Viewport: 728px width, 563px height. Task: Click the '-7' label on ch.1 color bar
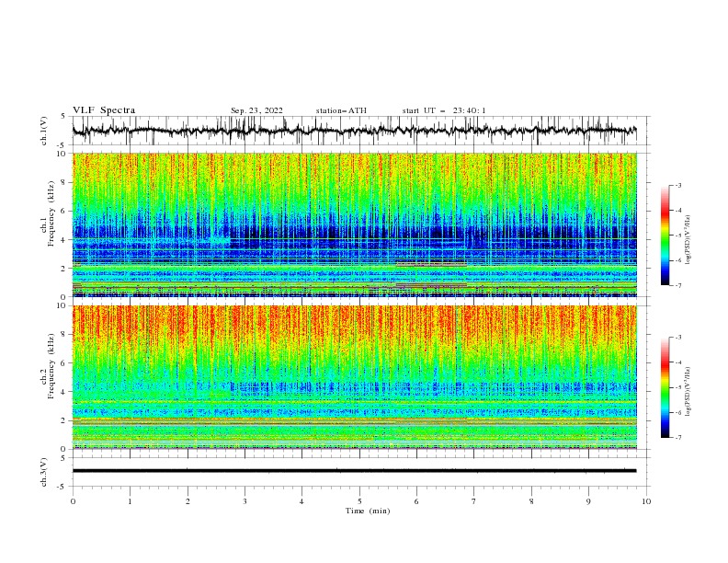click(677, 285)
